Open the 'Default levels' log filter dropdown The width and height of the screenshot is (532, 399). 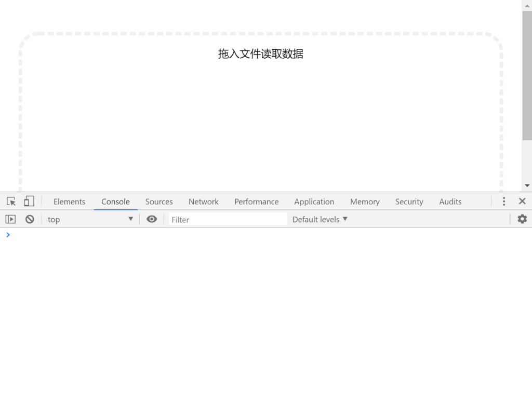pyautogui.click(x=319, y=219)
